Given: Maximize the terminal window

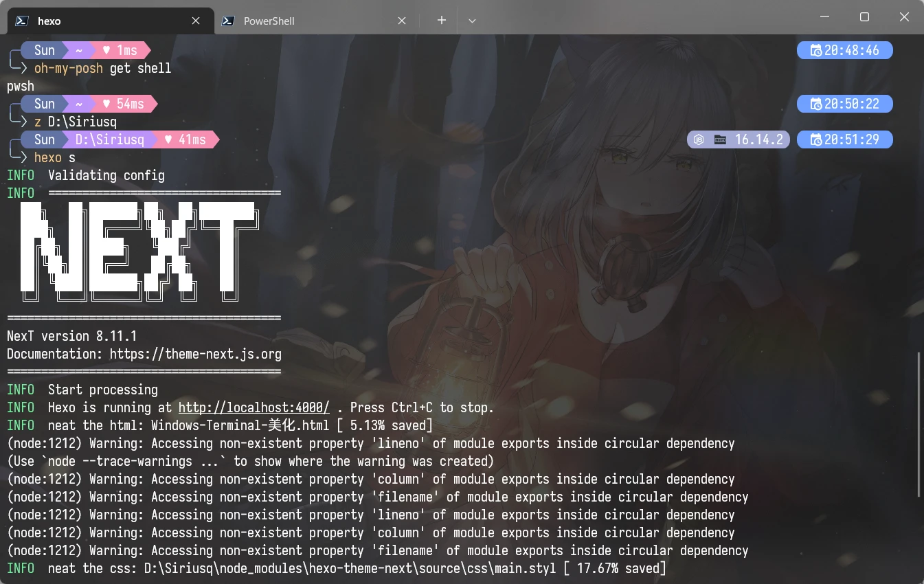Looking at the screenshot, I should [x=864, y=16].
